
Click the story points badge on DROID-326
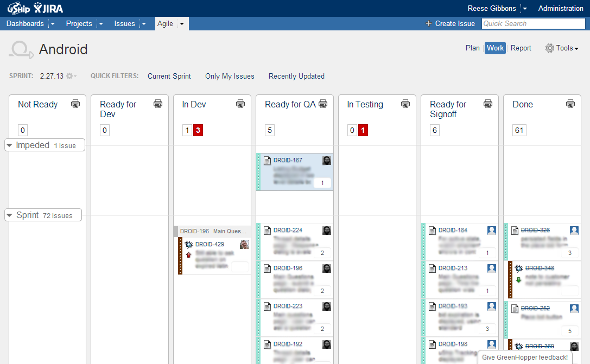[x=569, y=252]
